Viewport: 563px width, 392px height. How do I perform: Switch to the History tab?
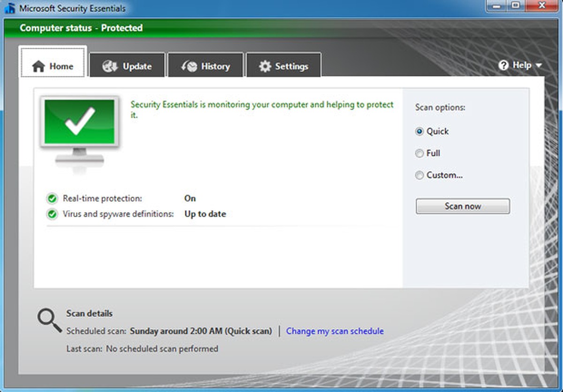tap(205, 66)
